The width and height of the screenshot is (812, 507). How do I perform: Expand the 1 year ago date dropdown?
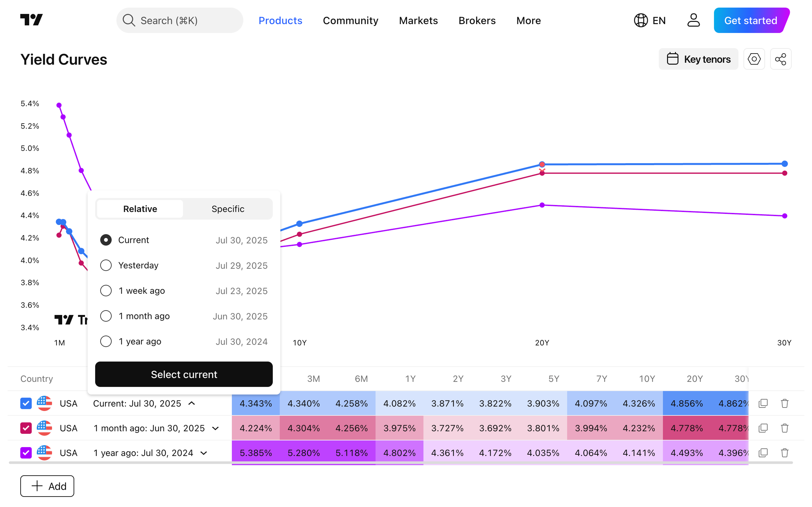[x=204, y=453]
